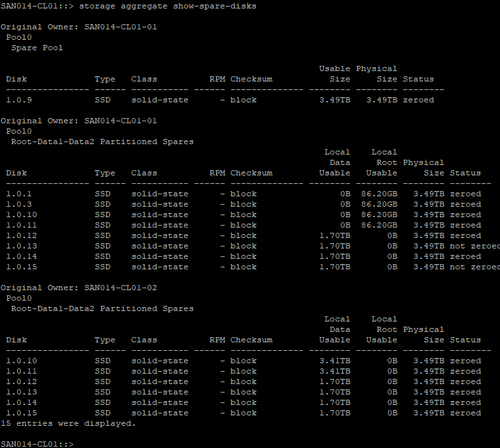Click 'Checksum' column header in Spare Pool table
This screenshot has width=500, height=448.
[x=251, y=79]
